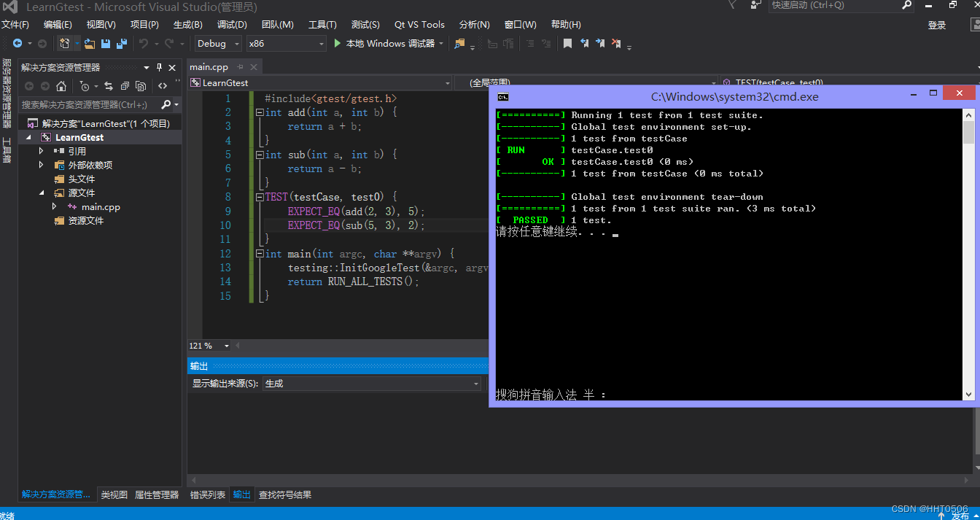Click the Quick Launch magnifier icon
Viewport: 980px width, 520px height.
pyautogui.click(x=906, y=5)
